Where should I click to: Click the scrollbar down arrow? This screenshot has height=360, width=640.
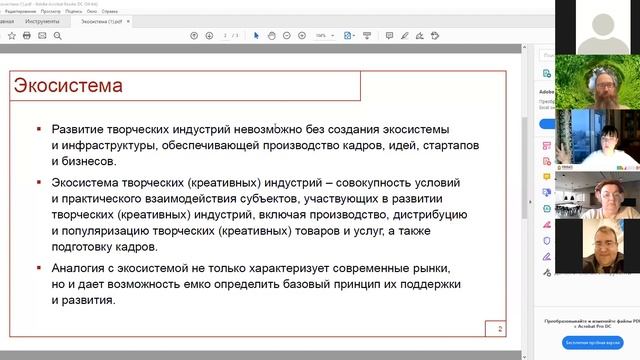coord(524,357)
